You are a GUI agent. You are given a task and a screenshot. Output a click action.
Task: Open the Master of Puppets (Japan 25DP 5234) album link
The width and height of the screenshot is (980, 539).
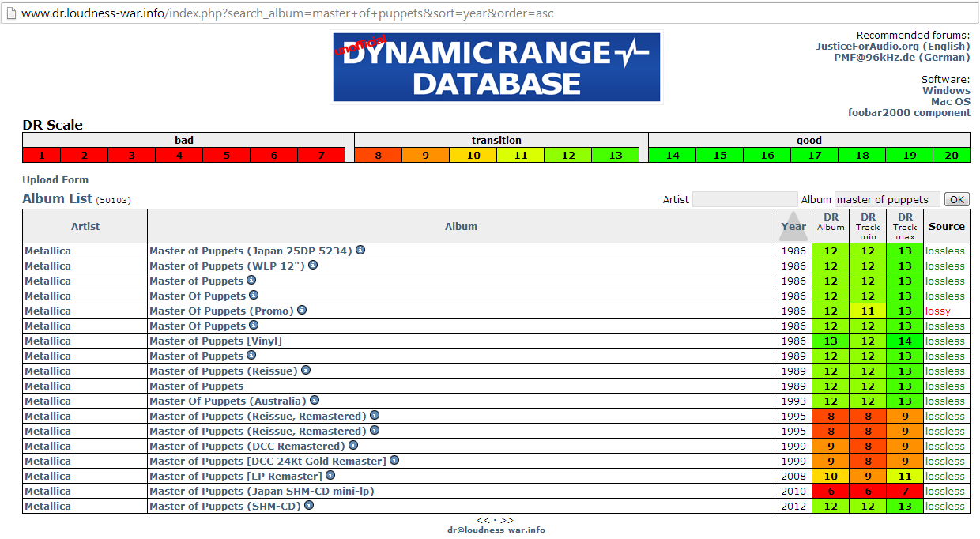[251, 251]
